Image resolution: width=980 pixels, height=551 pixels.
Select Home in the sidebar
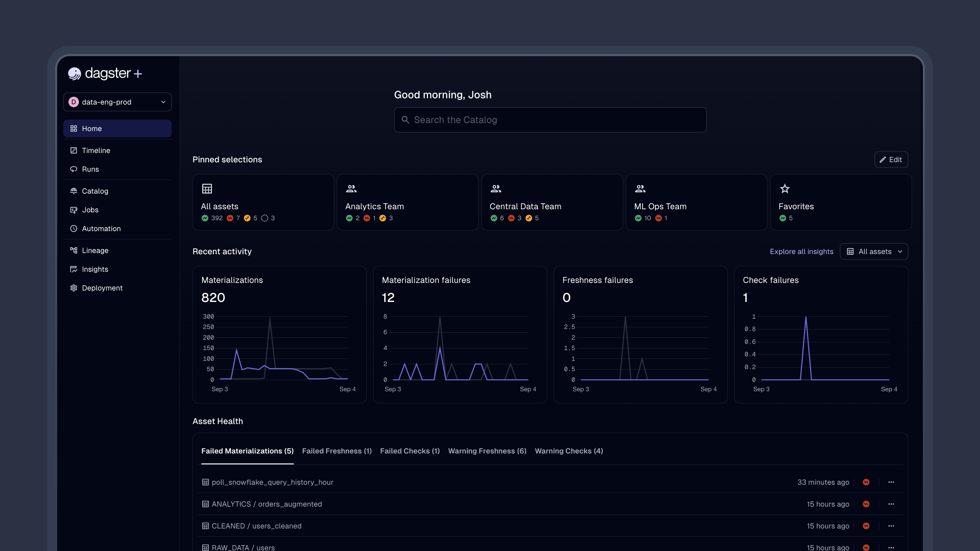[x=117, y=129]
